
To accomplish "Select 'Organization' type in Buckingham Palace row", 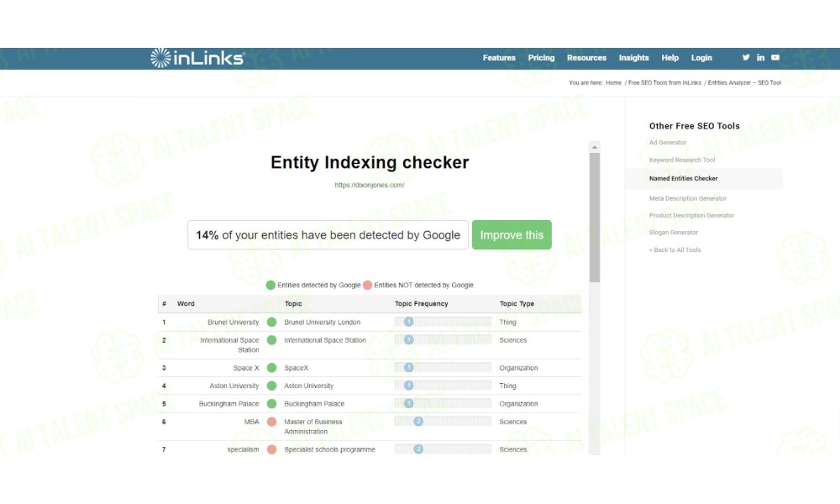I will pos(518,404).
